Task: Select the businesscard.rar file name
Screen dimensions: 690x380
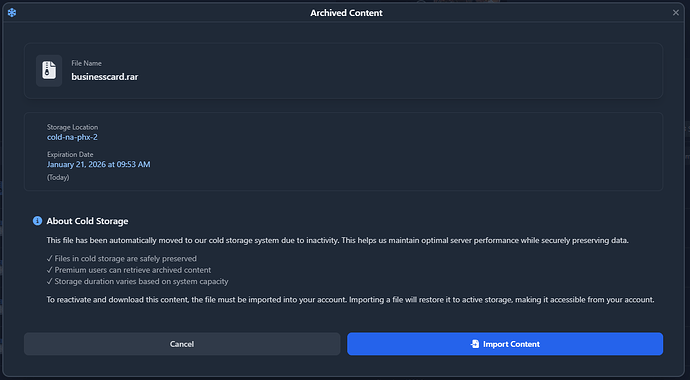Action: coord(105,77)
